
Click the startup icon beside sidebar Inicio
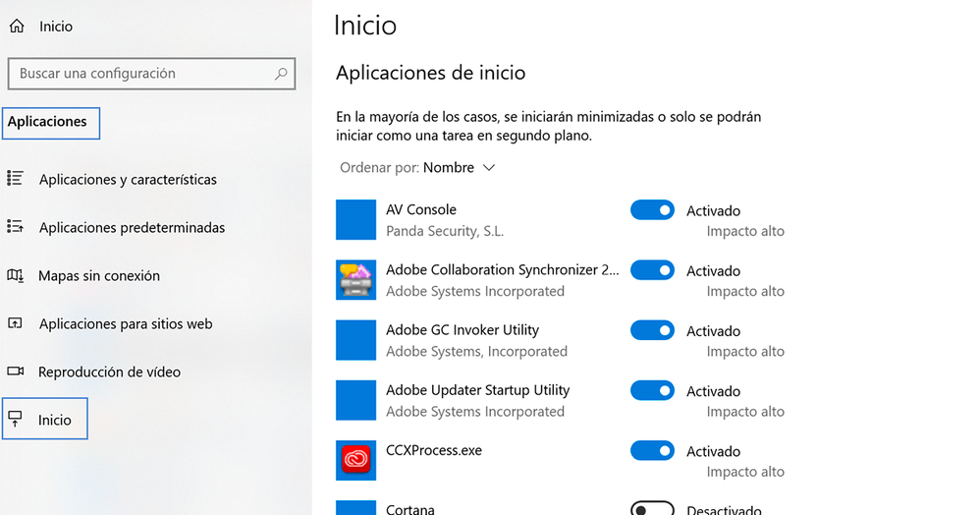click(15, 420)
